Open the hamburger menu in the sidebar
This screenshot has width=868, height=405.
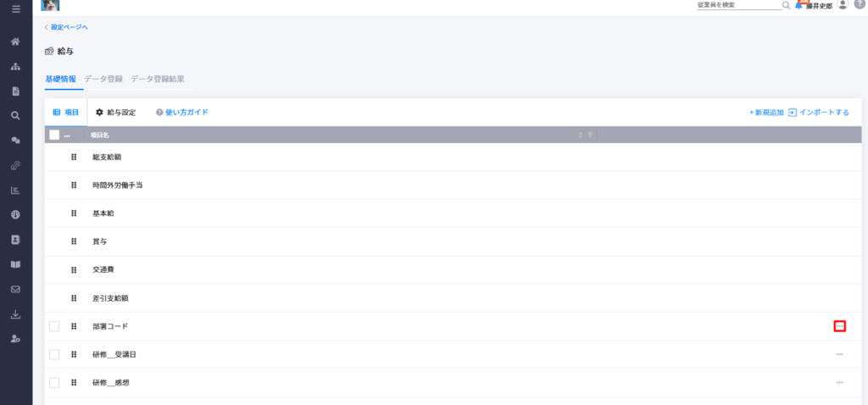pyautogui.click(x=15, y=8)
